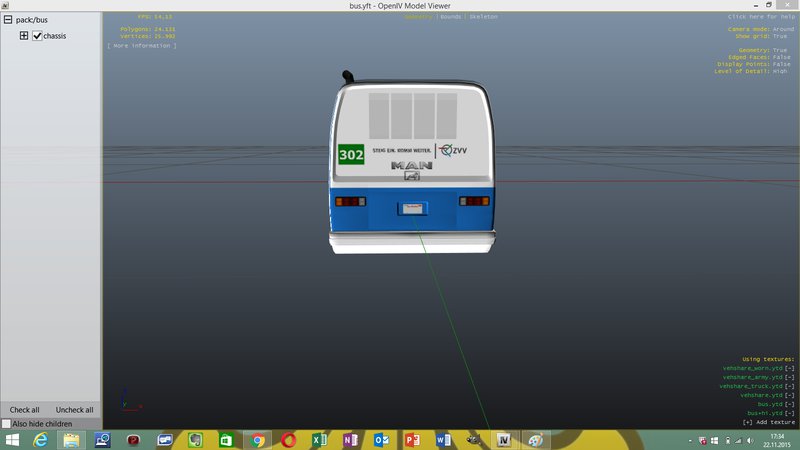
Task: Open the red app icon on taskbar
Action: point(134,440)
